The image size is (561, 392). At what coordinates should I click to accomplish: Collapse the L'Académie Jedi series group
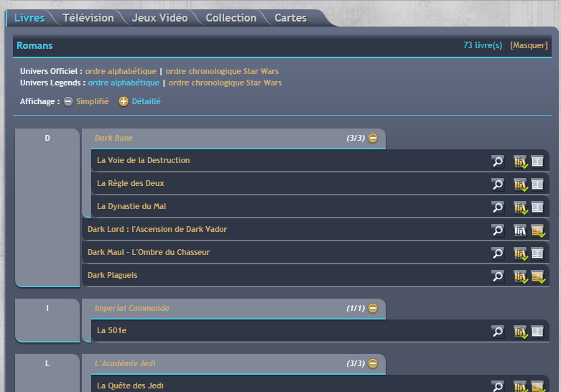coord(373,363)
